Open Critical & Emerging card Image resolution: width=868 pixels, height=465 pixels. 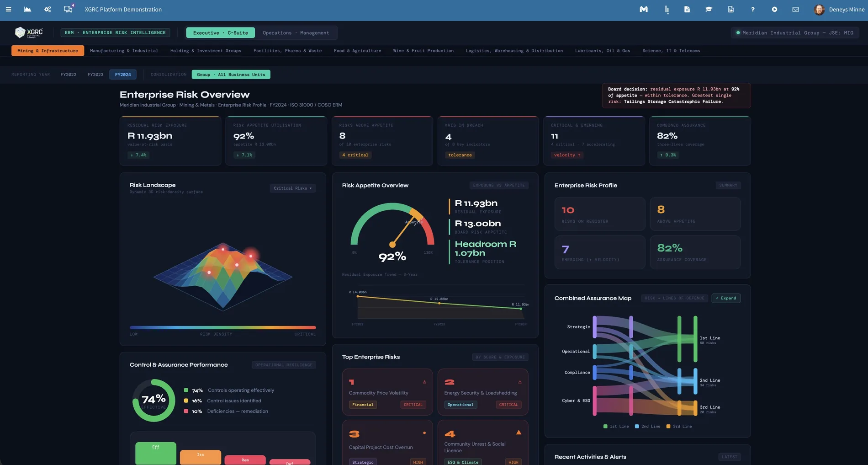click(594, 141)
